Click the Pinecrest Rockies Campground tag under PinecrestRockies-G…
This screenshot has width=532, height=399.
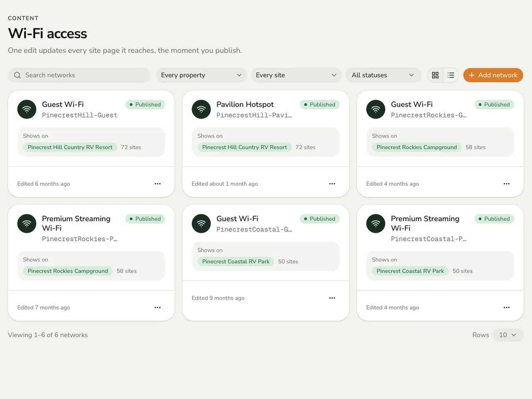tap(416, 147)
